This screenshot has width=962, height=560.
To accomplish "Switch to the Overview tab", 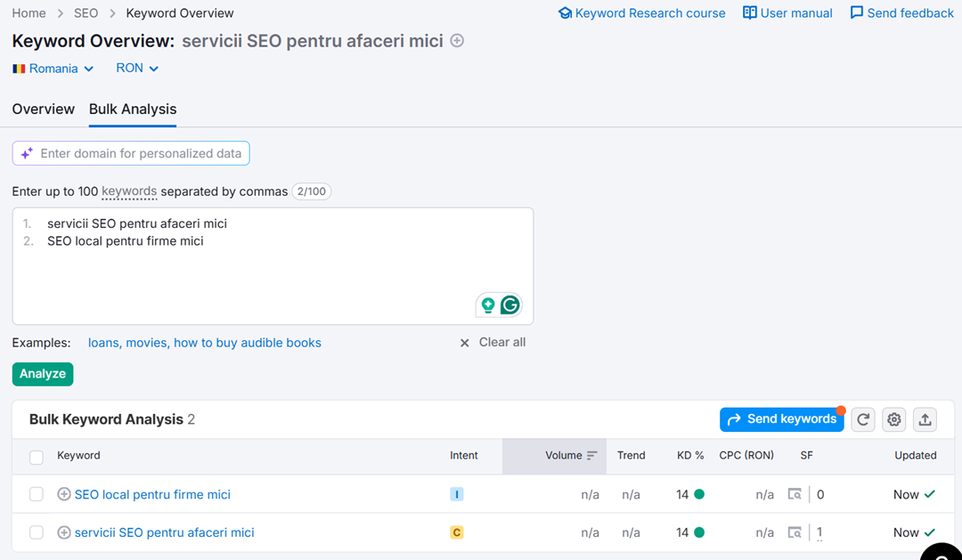I will coord(43,110).
